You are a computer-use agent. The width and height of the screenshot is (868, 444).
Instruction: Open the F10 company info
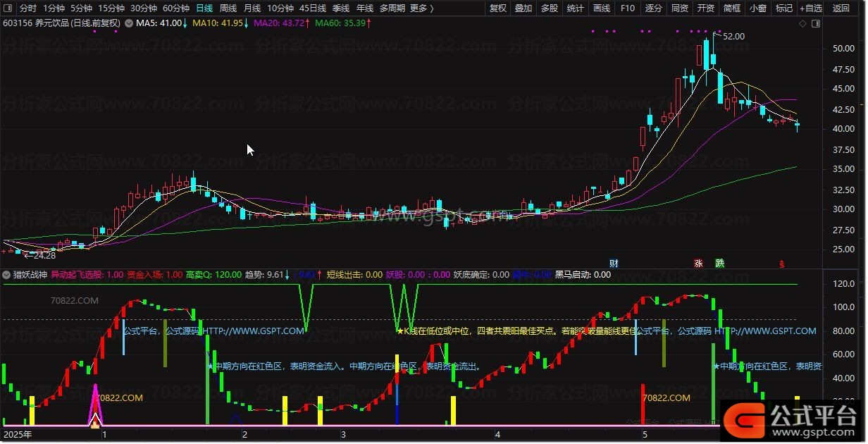click(x=628, y=8)
